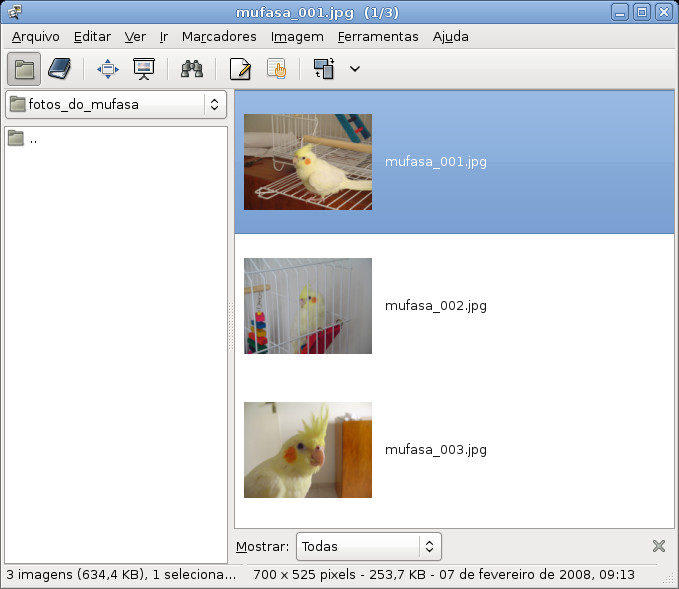The width and height of the screenshot is (679, 589).
Task: Close the gThumb window
Action: pos(664,12)
